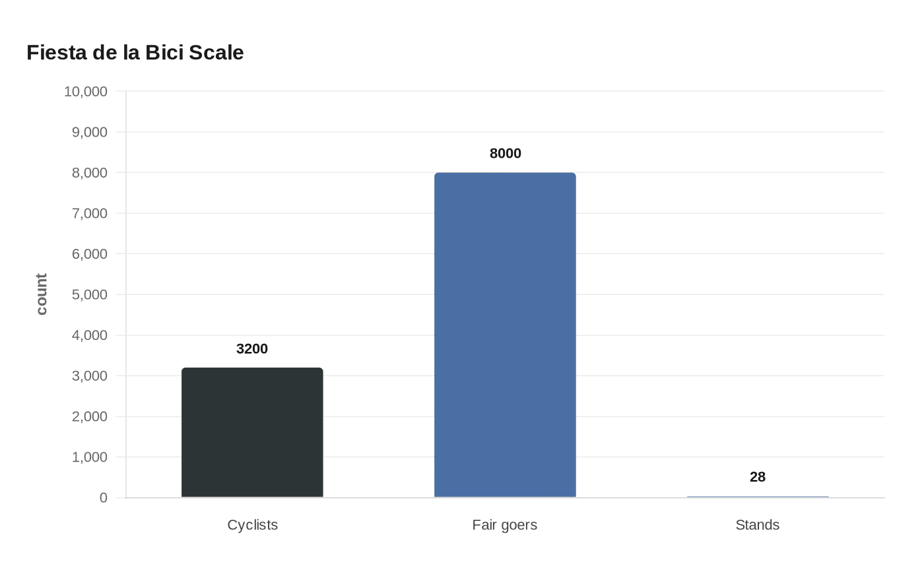Screen dimensions: 924x581
Task: Click the 2,000 y-axis tick label
Action: coord(90,417)
